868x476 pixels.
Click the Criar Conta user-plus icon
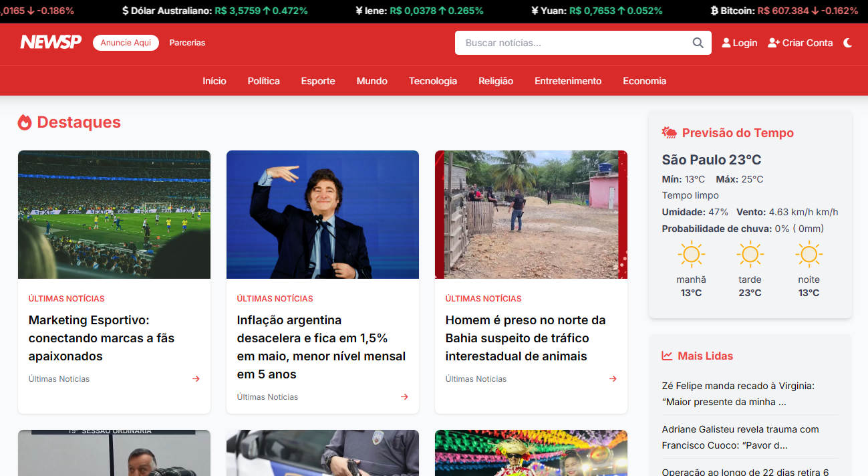tap(774, 43)
